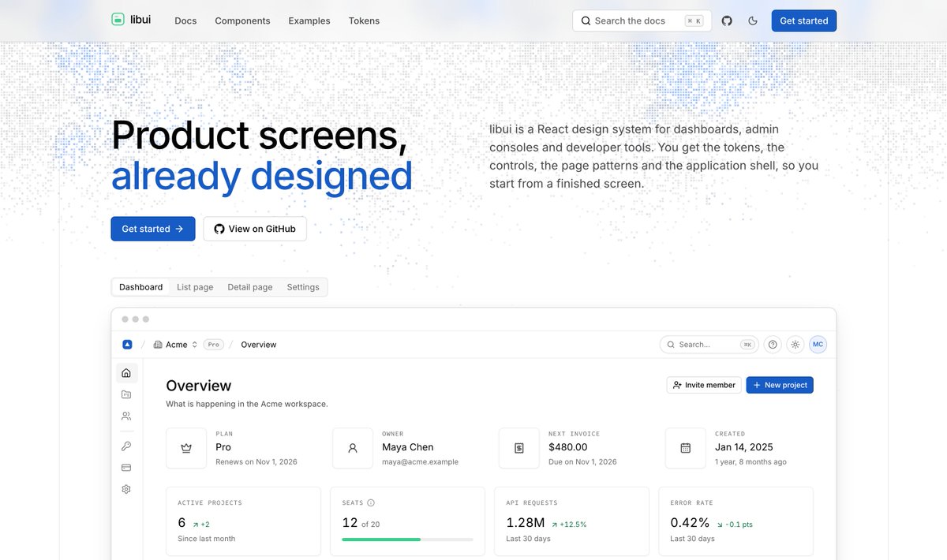Viewport: 947px width, 560px height.
Task: Click the hero Get started arrow button
Action: click(x=153, y=229)
